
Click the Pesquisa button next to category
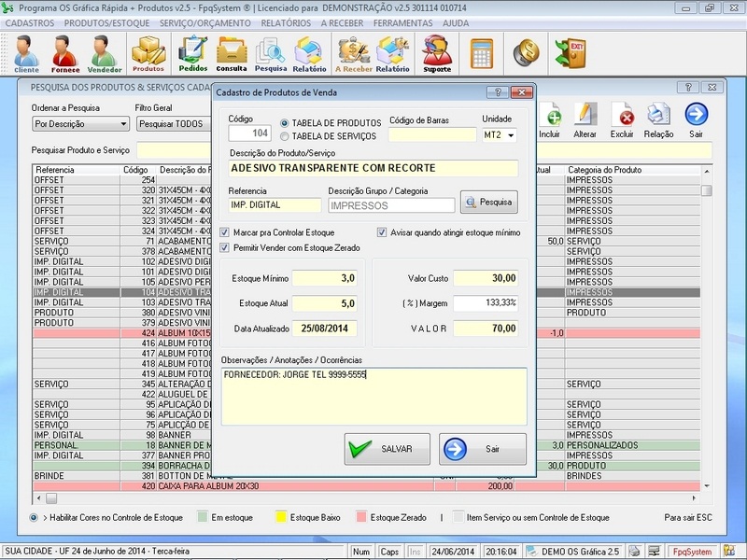coord(488,202)
